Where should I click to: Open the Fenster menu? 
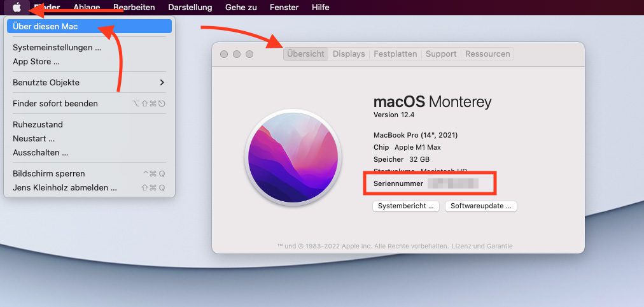pyautogui.click(x=284, y=8)
